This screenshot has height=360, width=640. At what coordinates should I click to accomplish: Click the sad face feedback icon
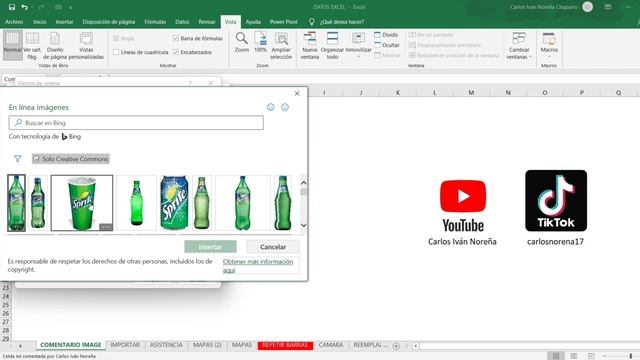coord(285,107)
